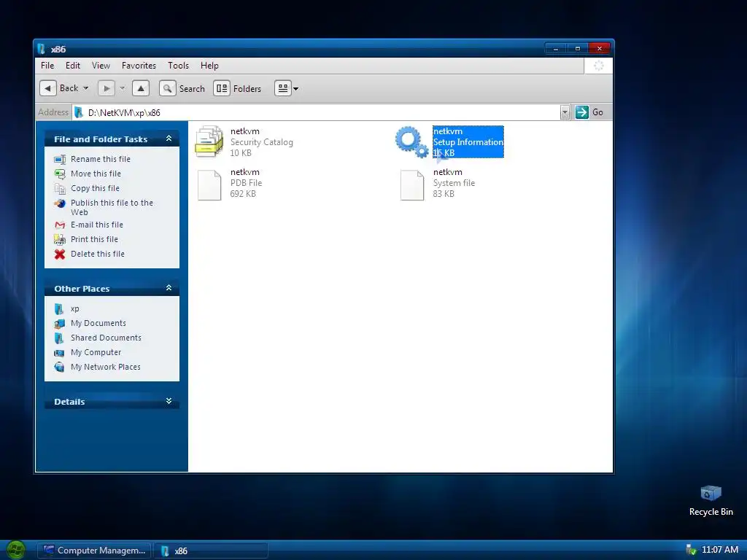
Task: Click Delete this file
Action: 98,254
